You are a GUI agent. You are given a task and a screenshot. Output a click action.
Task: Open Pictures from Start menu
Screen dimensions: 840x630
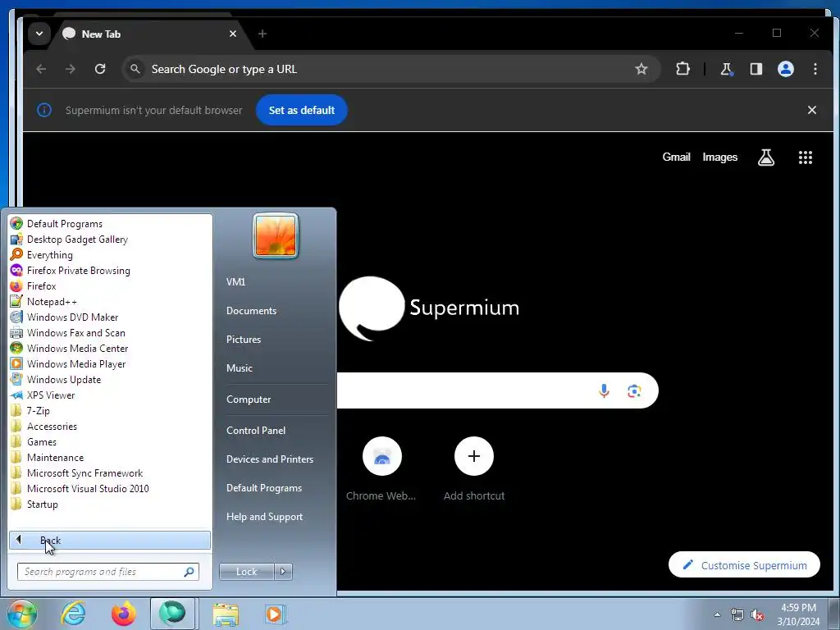[x=244, y=340]
